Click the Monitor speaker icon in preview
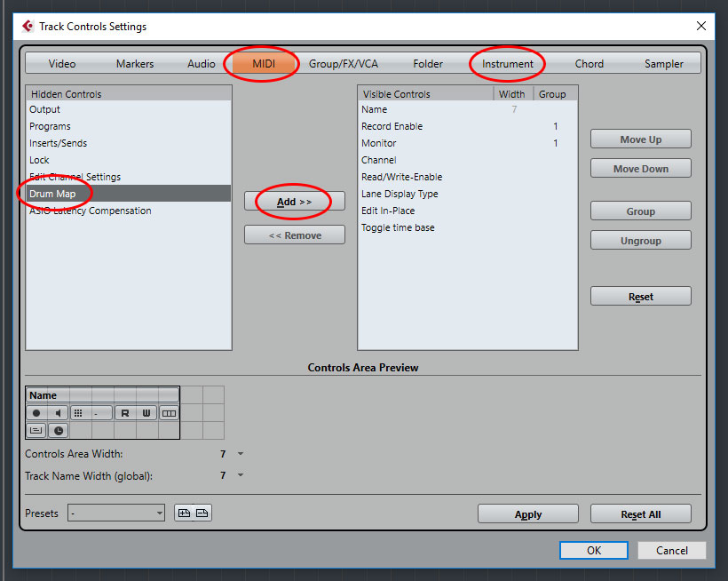Viewport: 728px width, 581px height. pos(58,413)
